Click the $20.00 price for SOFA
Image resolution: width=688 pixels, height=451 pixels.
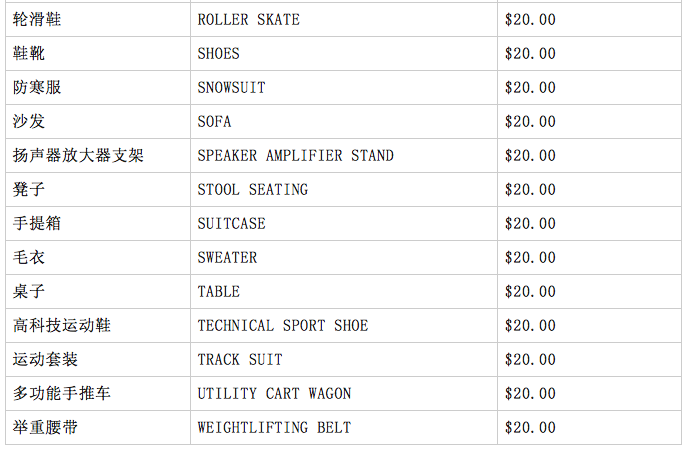point(530,122)
